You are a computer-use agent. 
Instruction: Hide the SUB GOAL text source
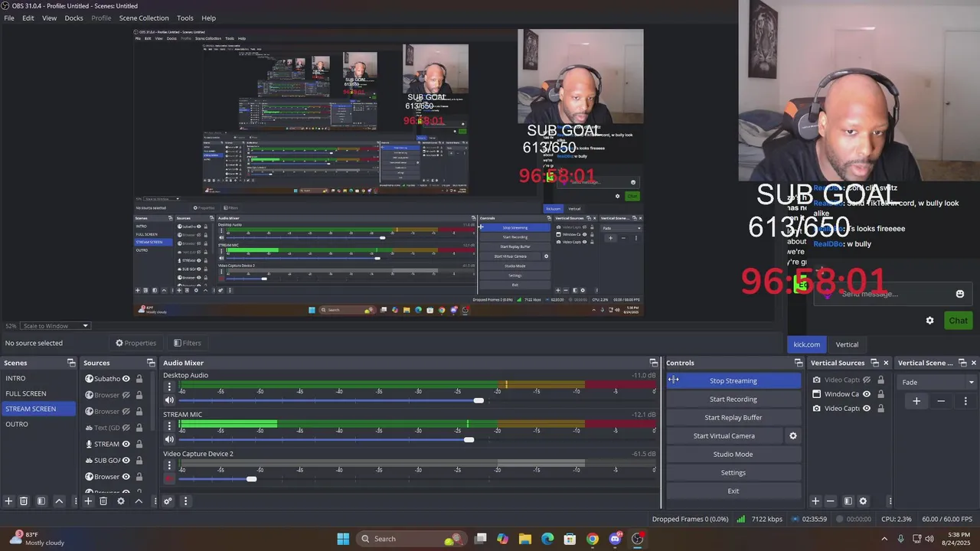[x=126, y=460]
